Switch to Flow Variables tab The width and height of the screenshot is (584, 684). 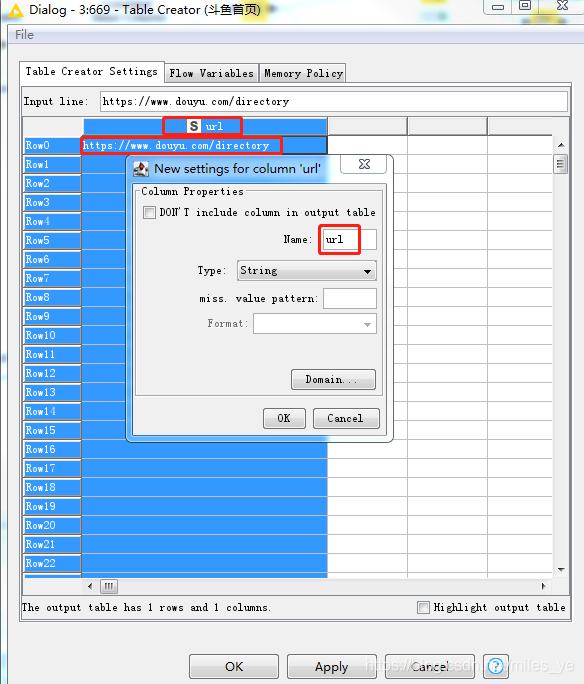click(x=212, y=73)
